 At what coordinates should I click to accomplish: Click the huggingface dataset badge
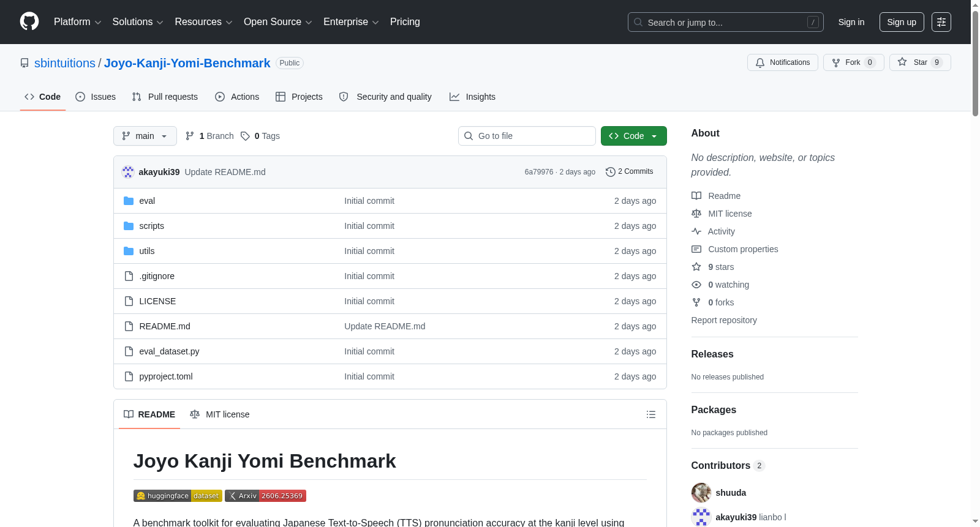(178, 496)
